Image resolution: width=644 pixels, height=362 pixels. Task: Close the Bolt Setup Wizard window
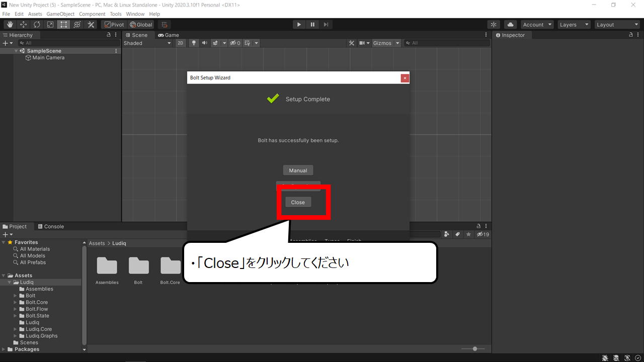405,78
